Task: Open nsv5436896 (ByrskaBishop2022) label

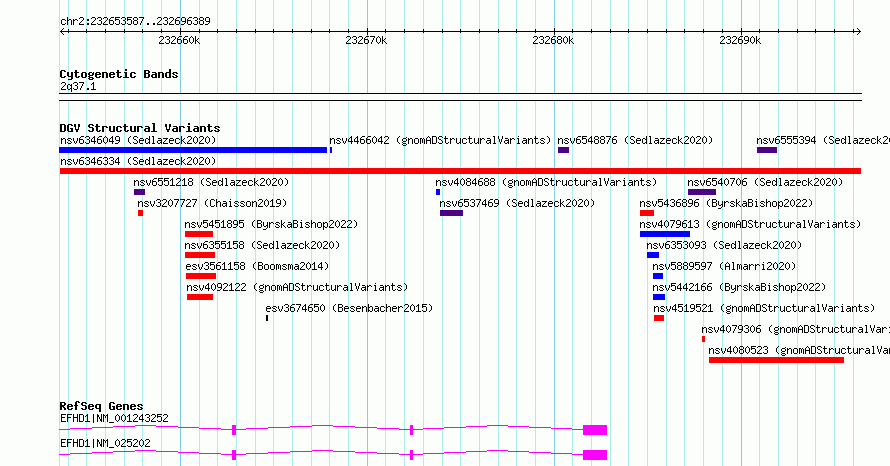Action: [x=726, y=203]
